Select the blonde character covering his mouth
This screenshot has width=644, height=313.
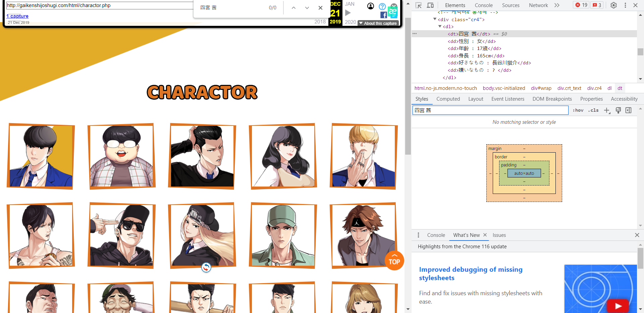coord(364,156)
